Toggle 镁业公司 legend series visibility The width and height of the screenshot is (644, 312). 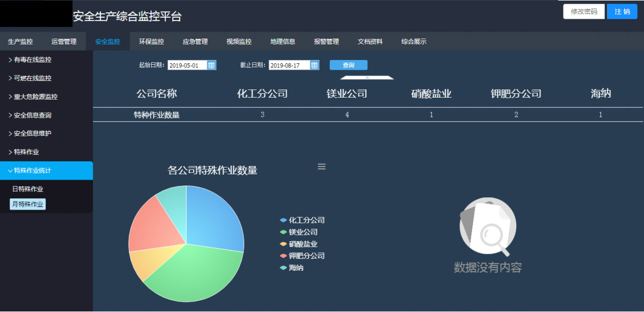(299, 232)
